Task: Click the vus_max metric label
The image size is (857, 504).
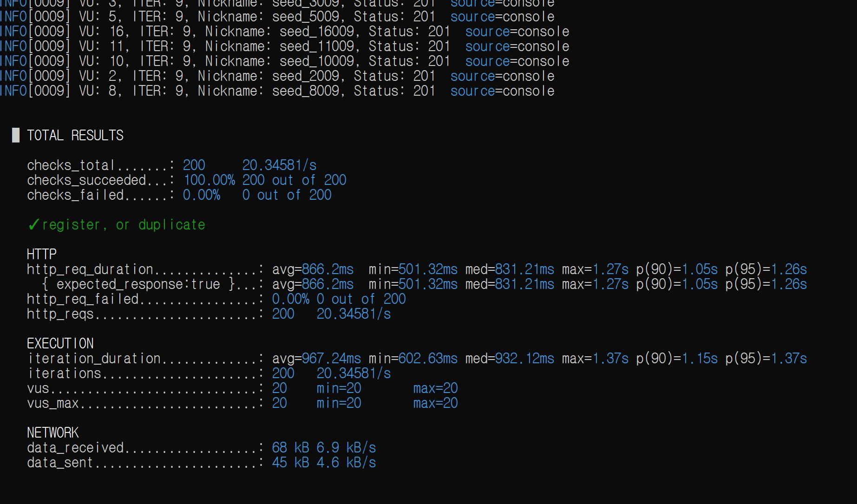Action: [x=53, y=403]
